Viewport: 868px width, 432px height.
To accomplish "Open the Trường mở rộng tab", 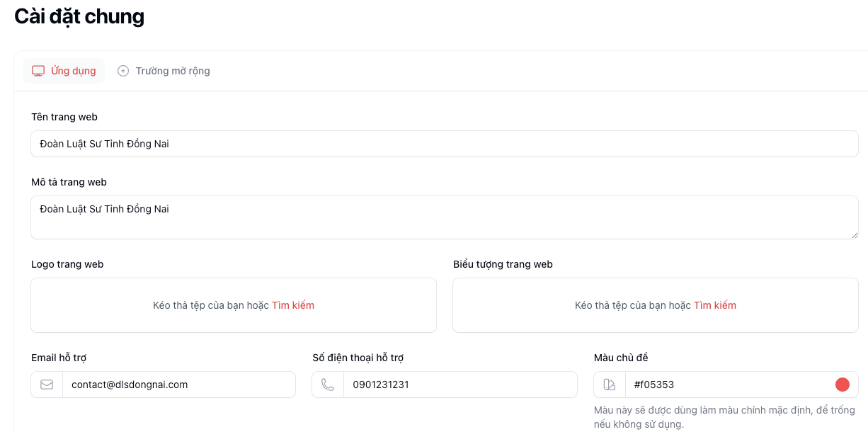I will pos(164,71).
